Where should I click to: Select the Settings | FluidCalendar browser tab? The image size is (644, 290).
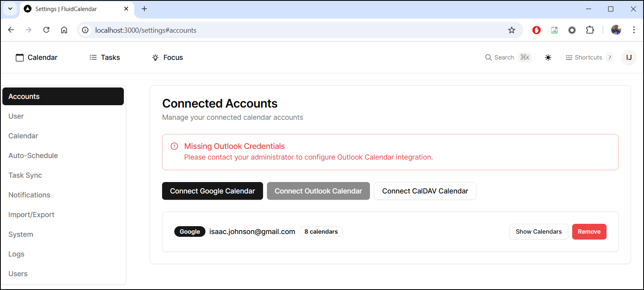[x=77, y=9]
